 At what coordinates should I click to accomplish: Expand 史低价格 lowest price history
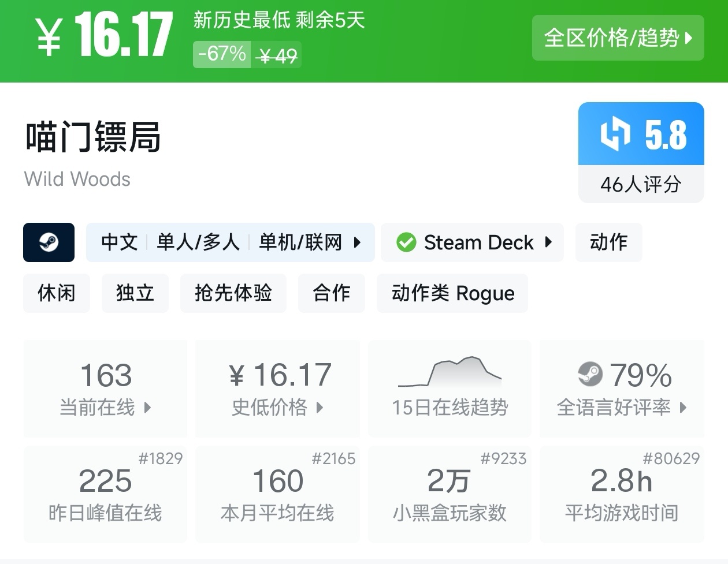pos(320,408)
